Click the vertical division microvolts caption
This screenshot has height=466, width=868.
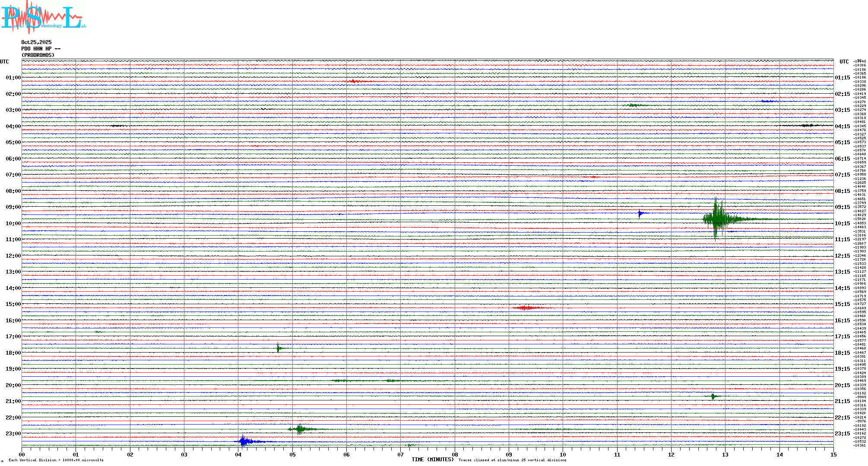click(x=56, y=460)
